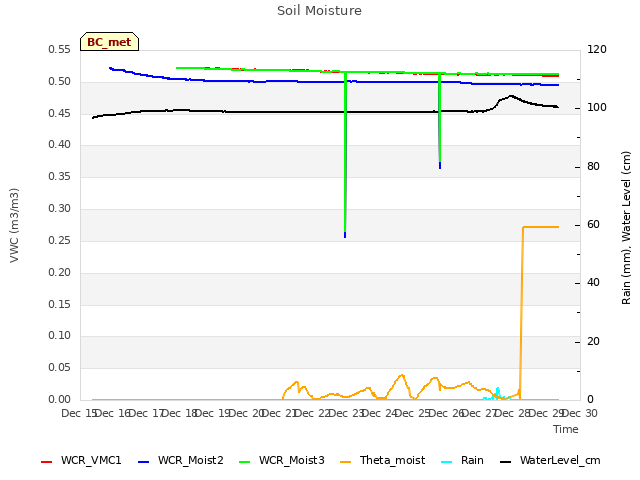The image size is (640, 480).
Task: Click the Dec 30 x-axis tick label
Action: click(581, 413)
